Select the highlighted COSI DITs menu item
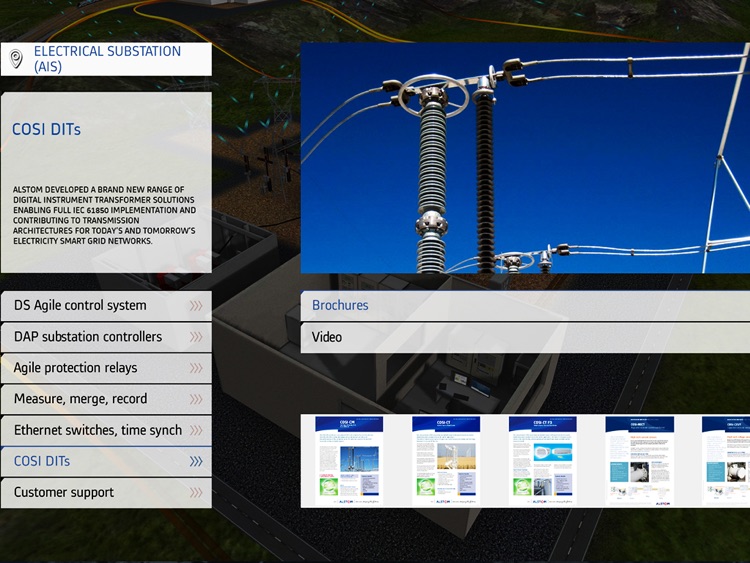The width and height of the screenshot is (750, 563). pyautogui.click(x=106, y=462)
